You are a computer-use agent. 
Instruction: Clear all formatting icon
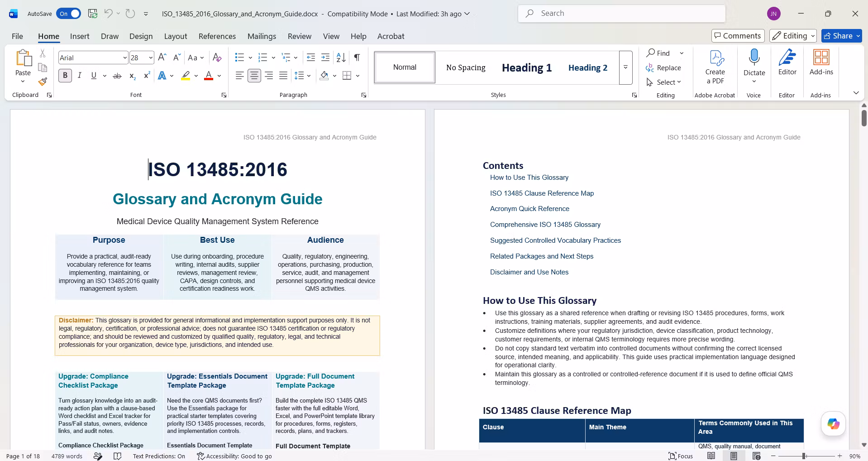217,58
